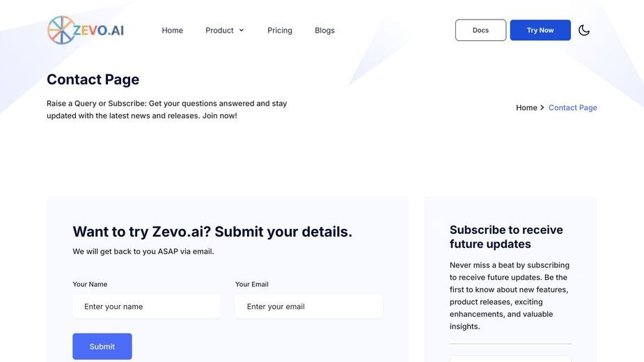Click the Contact Page breadcrumb link

click(572, 108)
